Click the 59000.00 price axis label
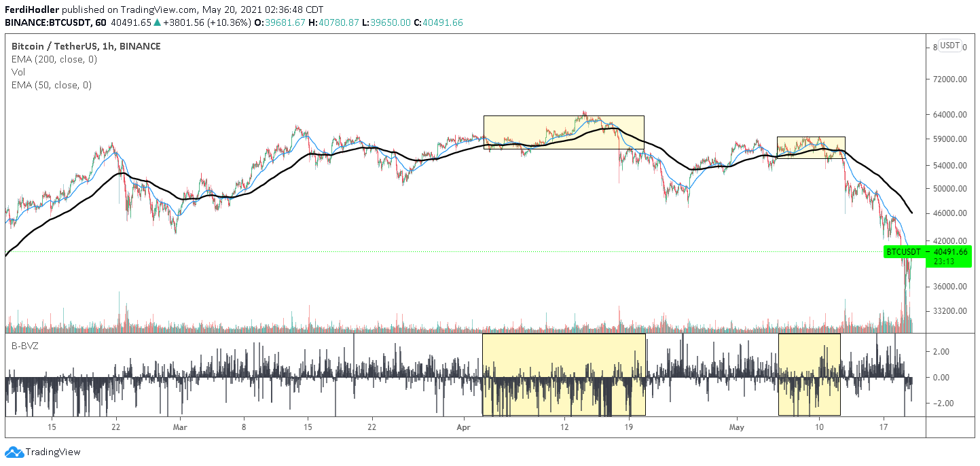 pyautogui.click(x=949, y=139)
